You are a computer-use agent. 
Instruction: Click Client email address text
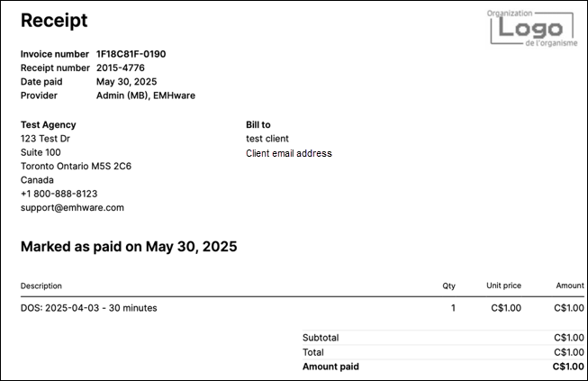click(x=289, y=153)
